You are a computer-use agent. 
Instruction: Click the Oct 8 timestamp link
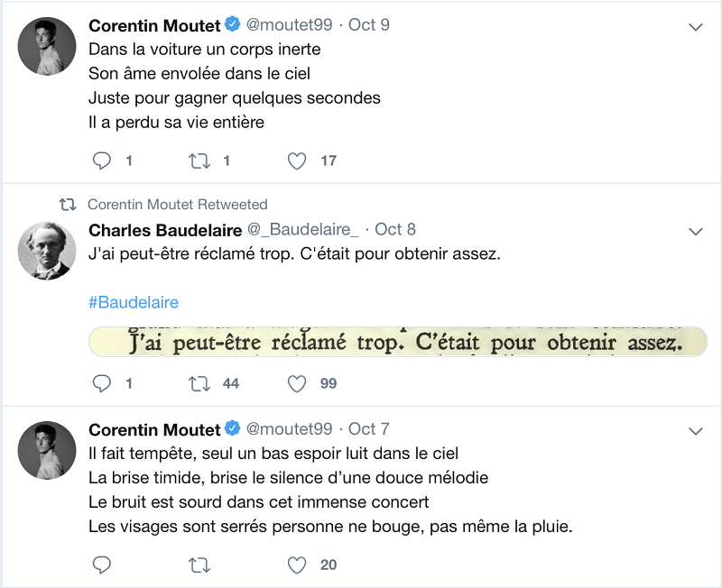tap(395, 229)
